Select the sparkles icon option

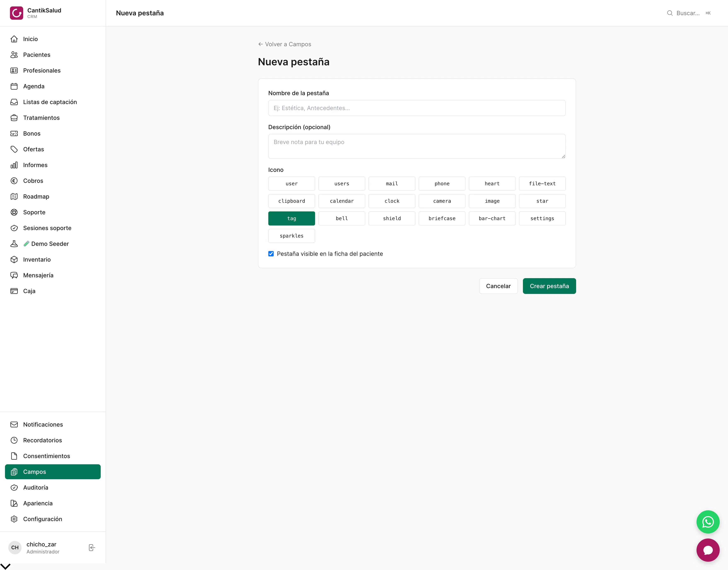[291, 236]
